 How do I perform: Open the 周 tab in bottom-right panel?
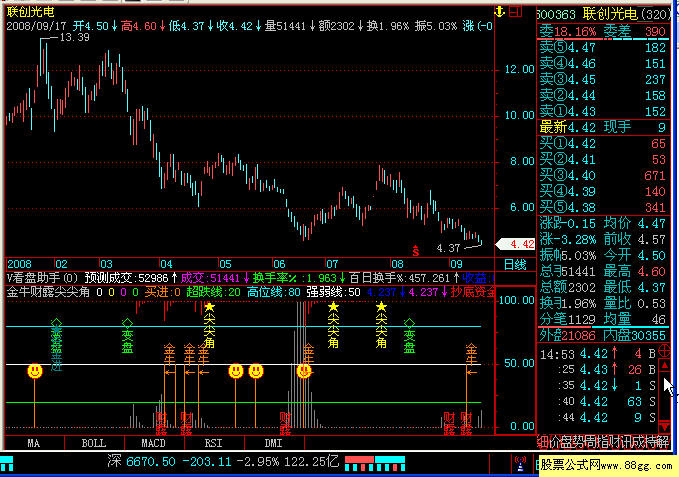tap(591, 442)
